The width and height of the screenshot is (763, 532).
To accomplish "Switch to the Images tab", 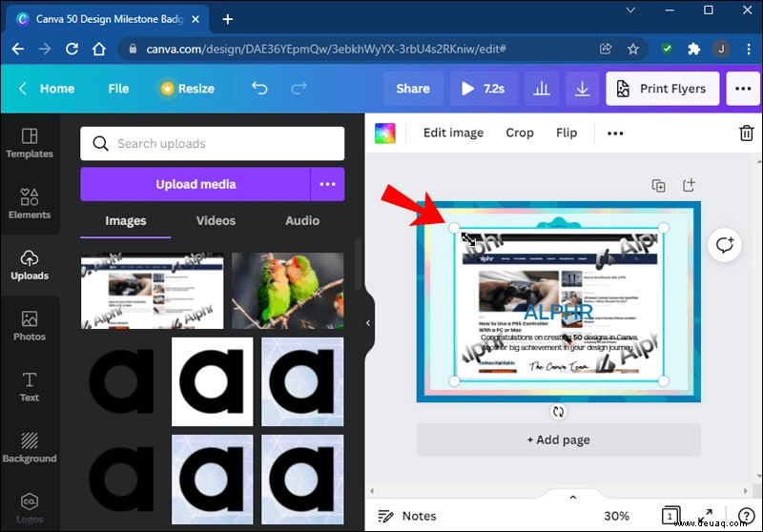I will tap(126, 221).
